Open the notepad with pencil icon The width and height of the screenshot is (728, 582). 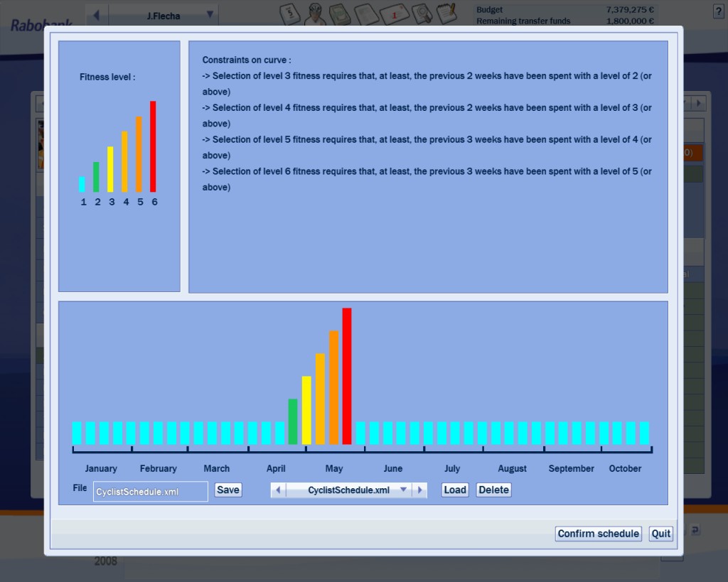446,13
